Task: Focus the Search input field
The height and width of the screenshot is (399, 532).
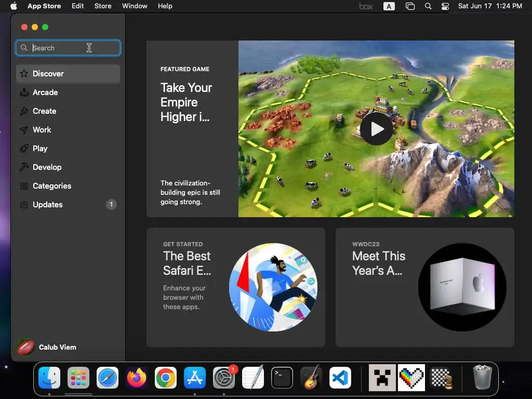Action: [68, 48]
